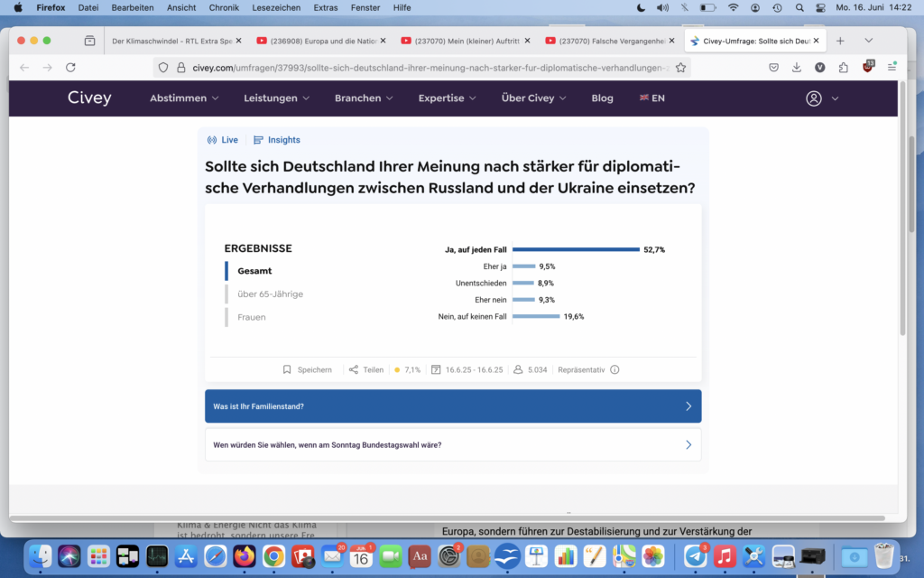Open the Firefox downloads arrow icon
Viewport: 924px width, 578px height.
click(797, 67)
